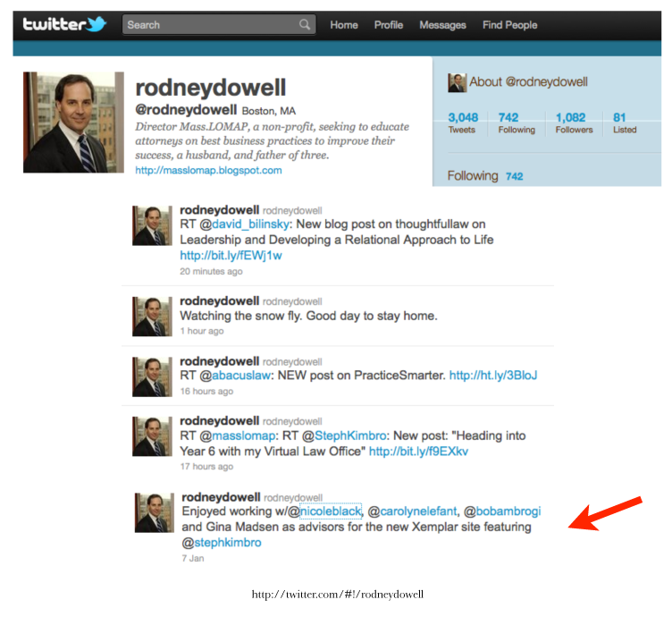The image size is (672, 625).
Task: Click avatar on the snow fly tweet
Action: pyautogui.click(x=152, y=317)
